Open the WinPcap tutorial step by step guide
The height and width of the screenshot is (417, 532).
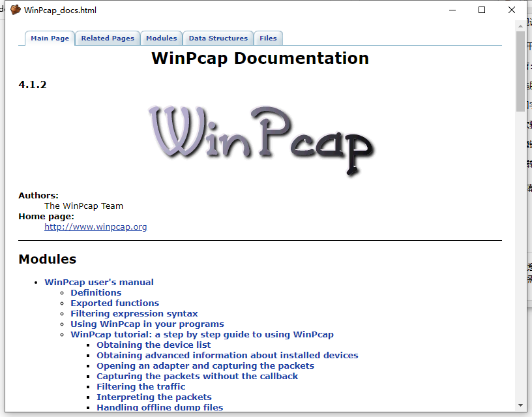click(202, 335)
